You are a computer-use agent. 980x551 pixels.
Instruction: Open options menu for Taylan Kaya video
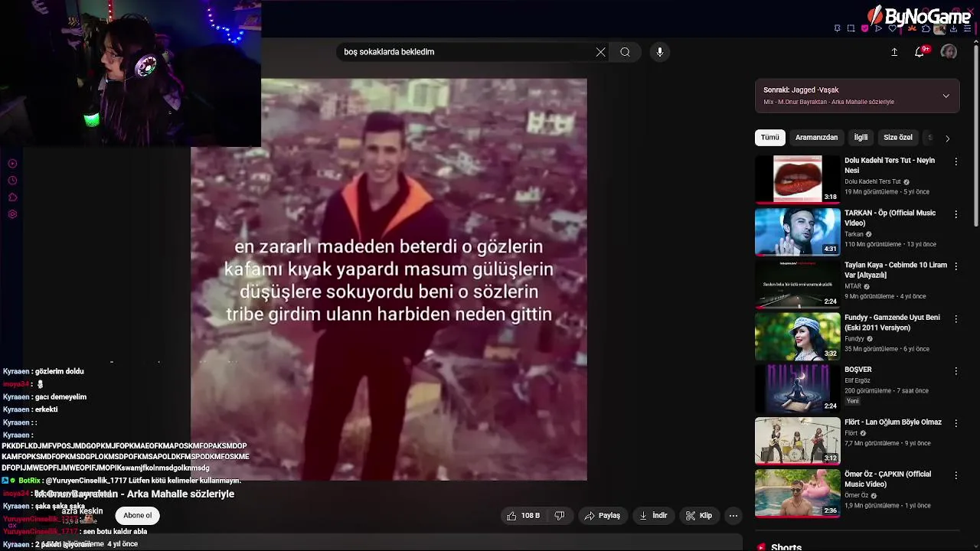pyautogui.click(x=955, y=266)
